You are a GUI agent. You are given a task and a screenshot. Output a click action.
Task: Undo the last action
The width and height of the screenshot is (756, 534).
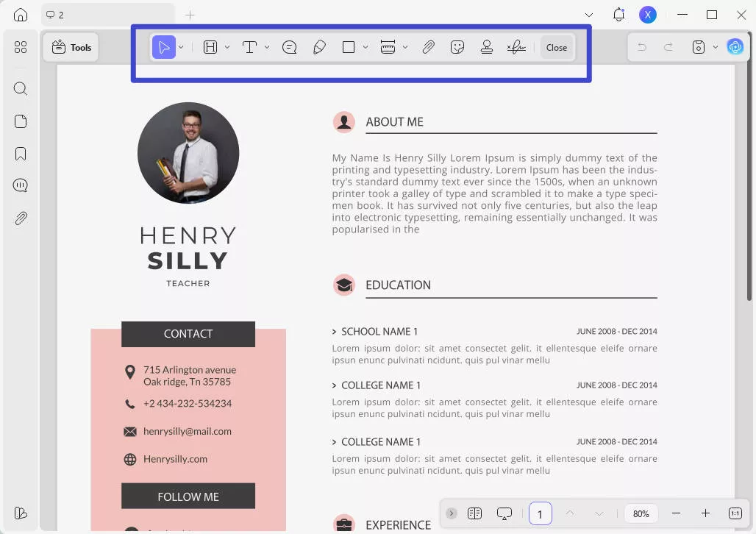point(642,47)
